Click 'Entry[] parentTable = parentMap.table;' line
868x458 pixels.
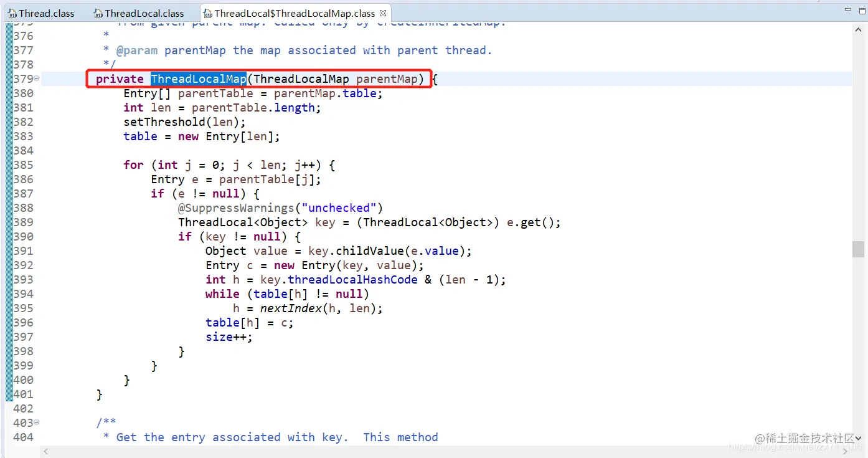click(x=253, y=93)
